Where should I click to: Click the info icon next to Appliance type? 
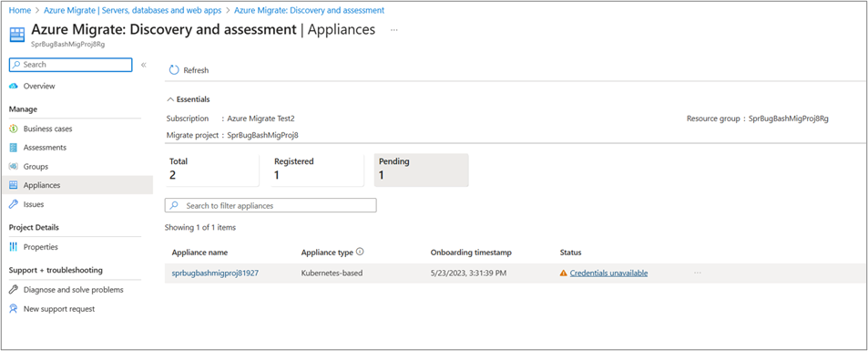360,252
